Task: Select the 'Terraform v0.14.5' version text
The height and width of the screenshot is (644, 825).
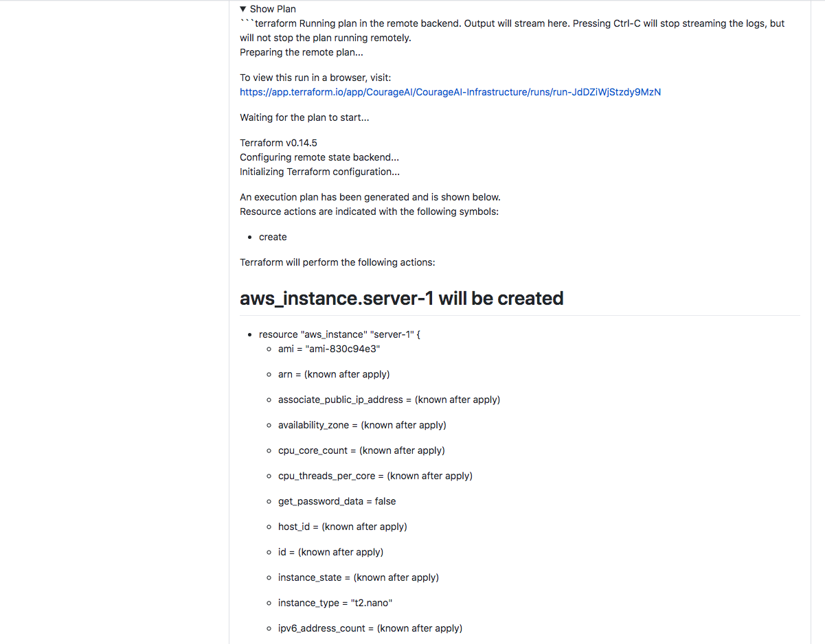Action: [x=278, y=143]
